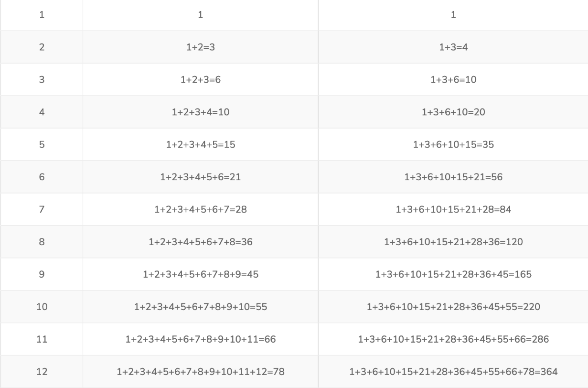Select the cell containing 1+2=3
588x388 pixels.
200,48
